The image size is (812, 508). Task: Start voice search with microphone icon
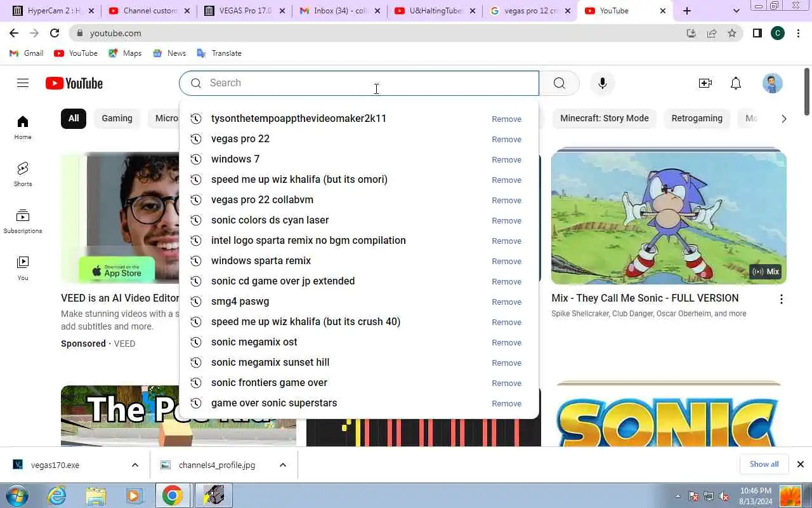pyautogui.click(x=602, y=83)
